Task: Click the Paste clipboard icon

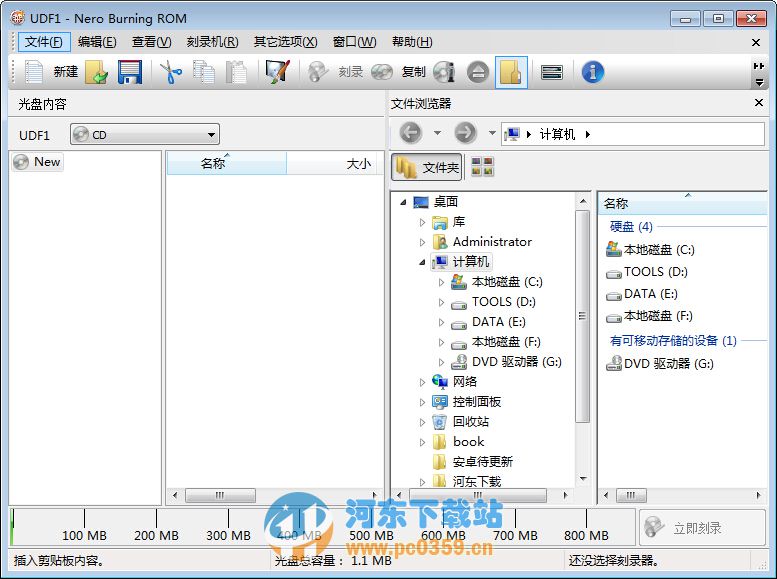Action: (236, 72)
